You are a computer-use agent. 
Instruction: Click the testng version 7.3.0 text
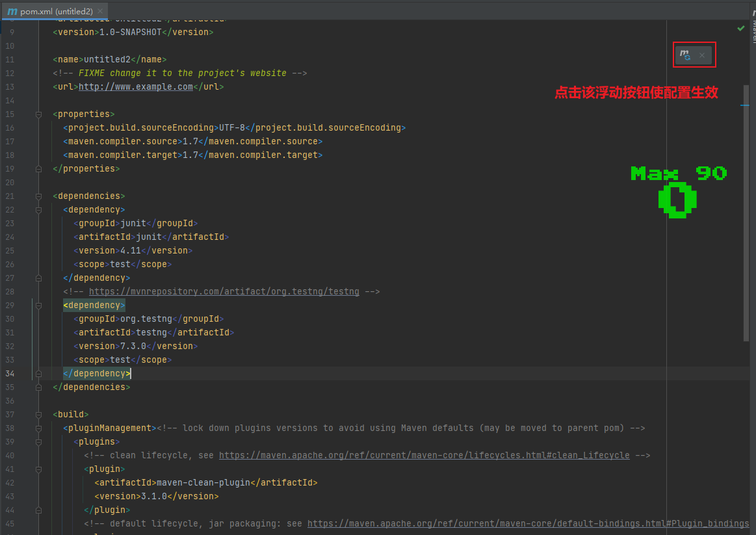133,346
